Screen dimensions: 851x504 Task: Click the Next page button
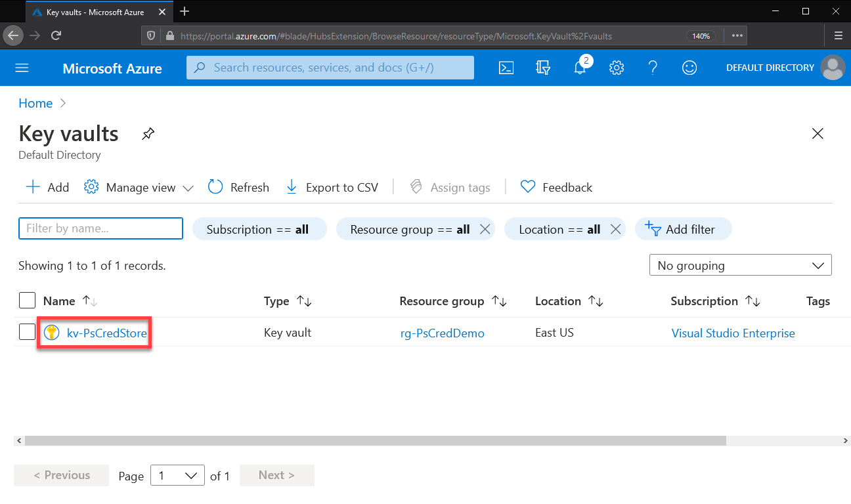click(x=276, y=475)
